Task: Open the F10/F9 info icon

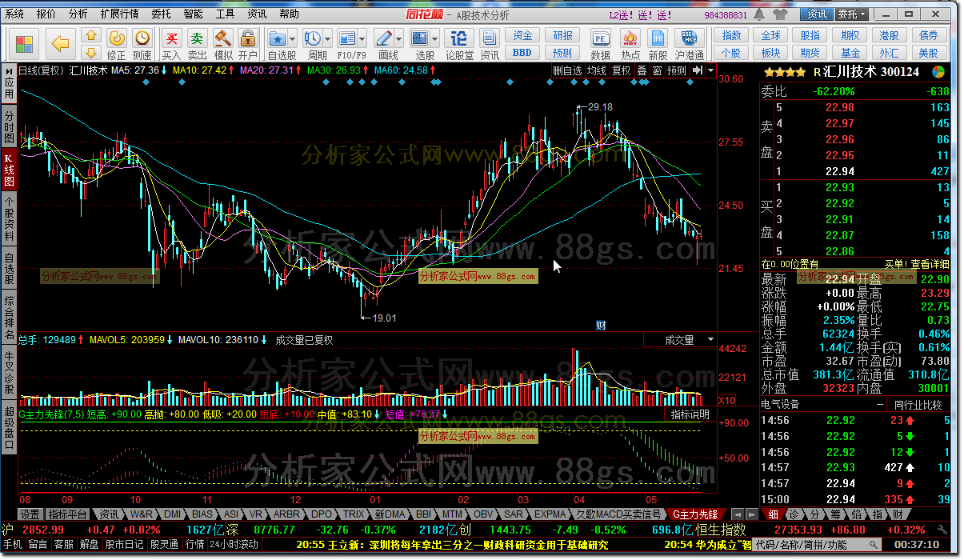Action: pyautogui.click(x=347, y=38)
